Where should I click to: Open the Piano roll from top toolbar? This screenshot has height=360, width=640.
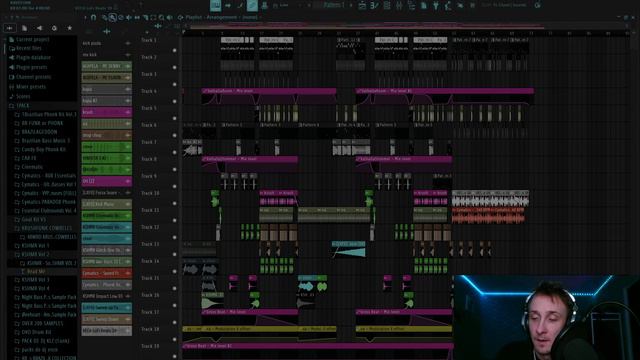374,5
